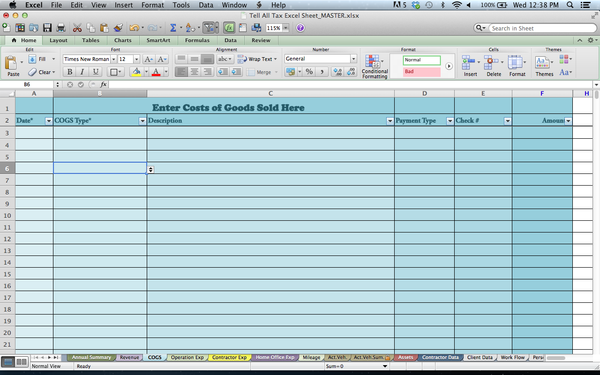Open the COGS Type column filter dropdown
Screen dimensions: 600x375
click(142, 121)
